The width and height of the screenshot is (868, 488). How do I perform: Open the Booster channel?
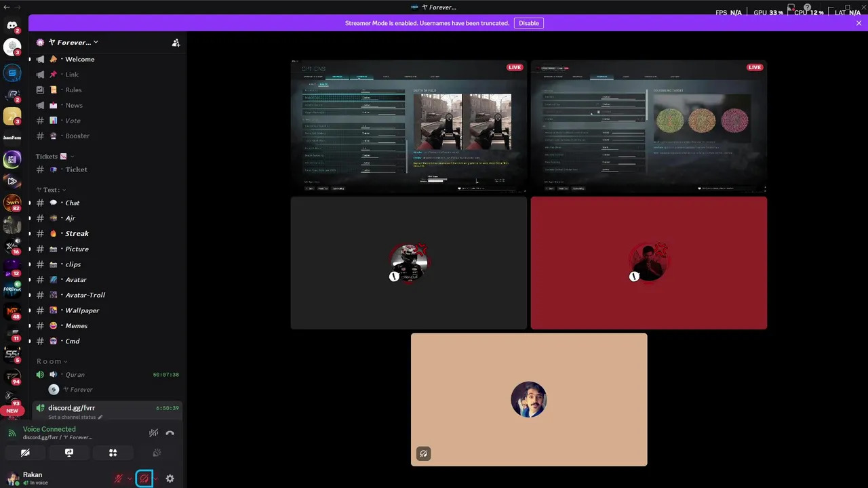pyautogui.click(x=106, y=136)
